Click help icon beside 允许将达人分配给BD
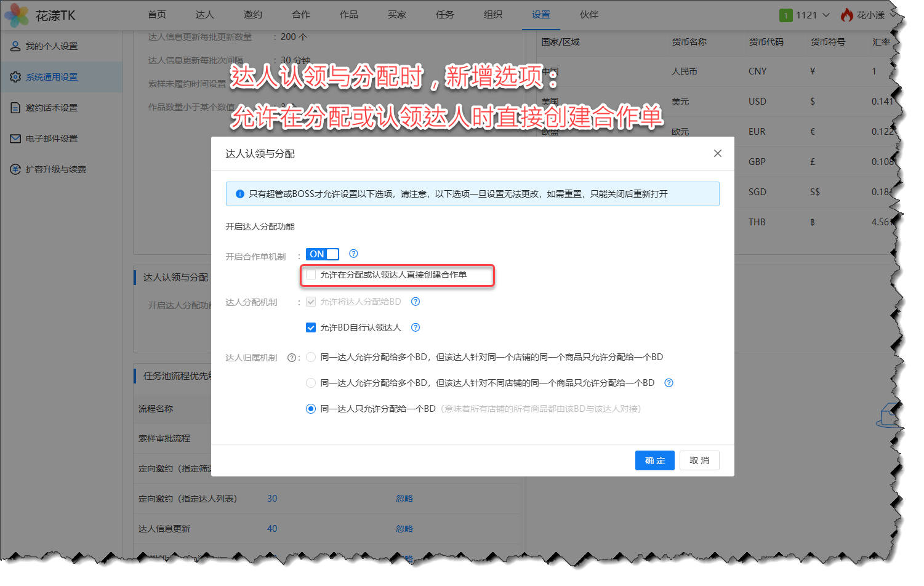Screen dimensions: 924x586 (416, 302)
